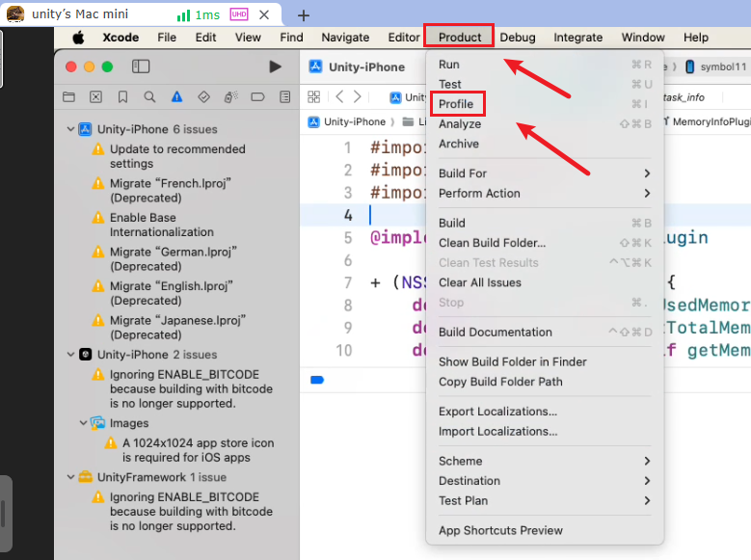Expand the Perform Action submenu
This screenshot has height=560, width=751.
[x=545, y=193]
